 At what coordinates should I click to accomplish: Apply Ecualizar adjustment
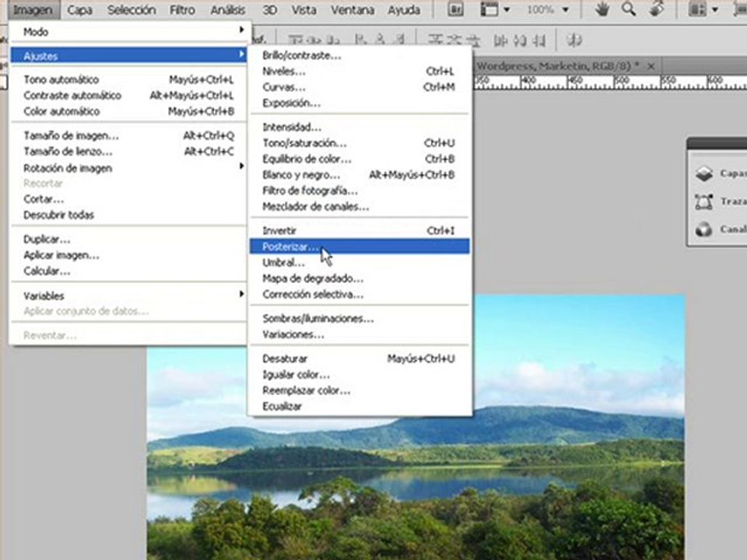(359, 406)
